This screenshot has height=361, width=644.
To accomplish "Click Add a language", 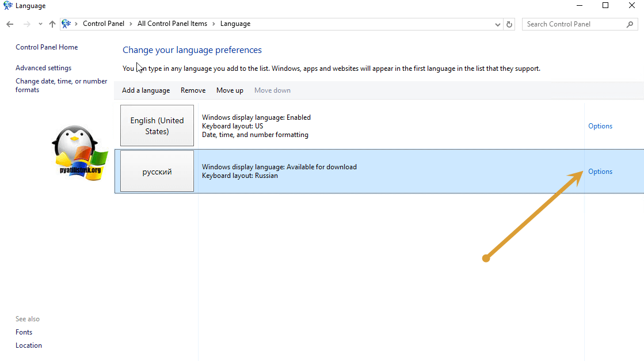I will [x=146, y=90].
